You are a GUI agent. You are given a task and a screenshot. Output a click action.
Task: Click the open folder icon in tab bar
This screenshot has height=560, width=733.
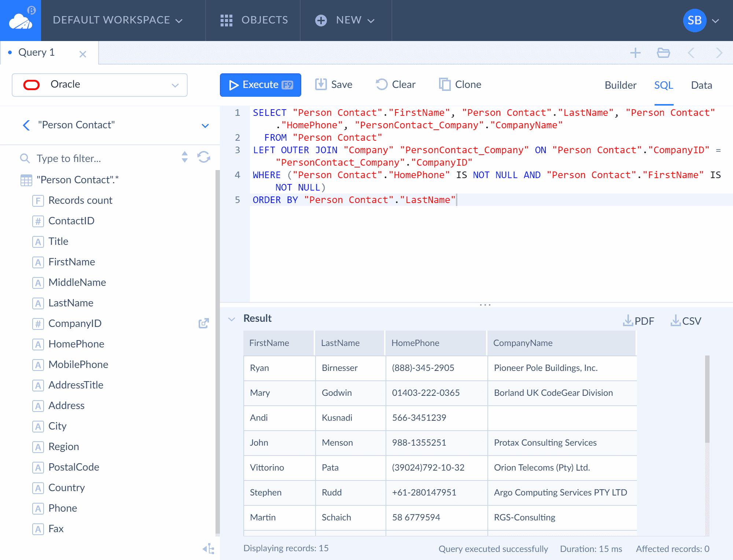tap(663, 53)
